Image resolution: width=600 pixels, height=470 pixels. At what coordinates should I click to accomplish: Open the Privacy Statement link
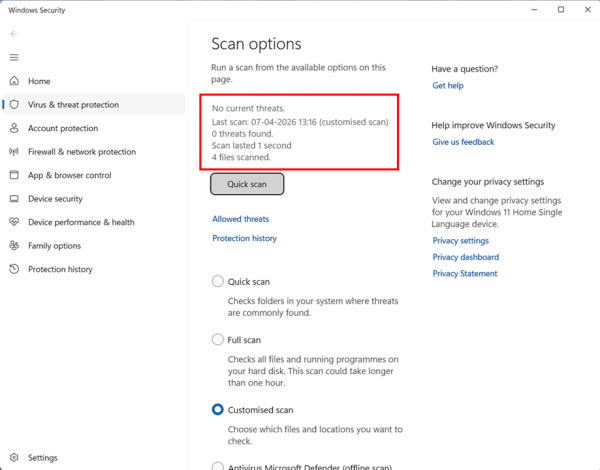point(465,274)
